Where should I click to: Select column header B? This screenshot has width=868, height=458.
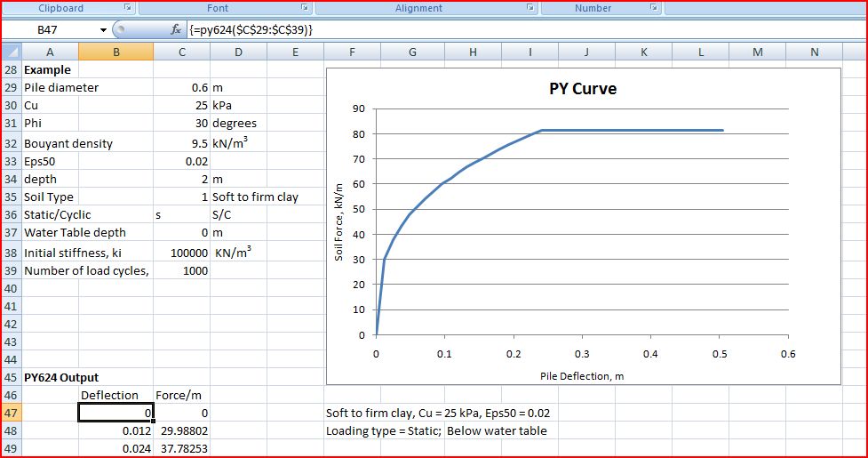click(116, 52)
